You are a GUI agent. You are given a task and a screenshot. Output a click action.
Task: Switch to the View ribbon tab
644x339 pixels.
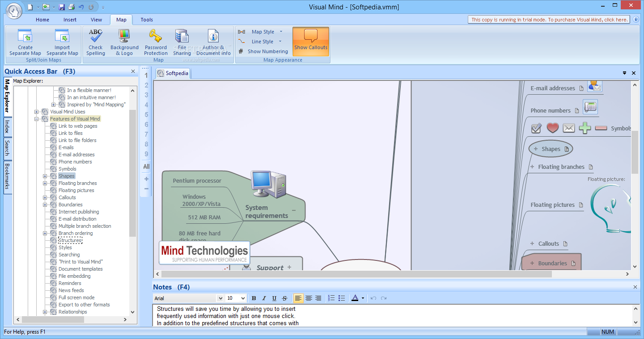(x=96, y=20)
